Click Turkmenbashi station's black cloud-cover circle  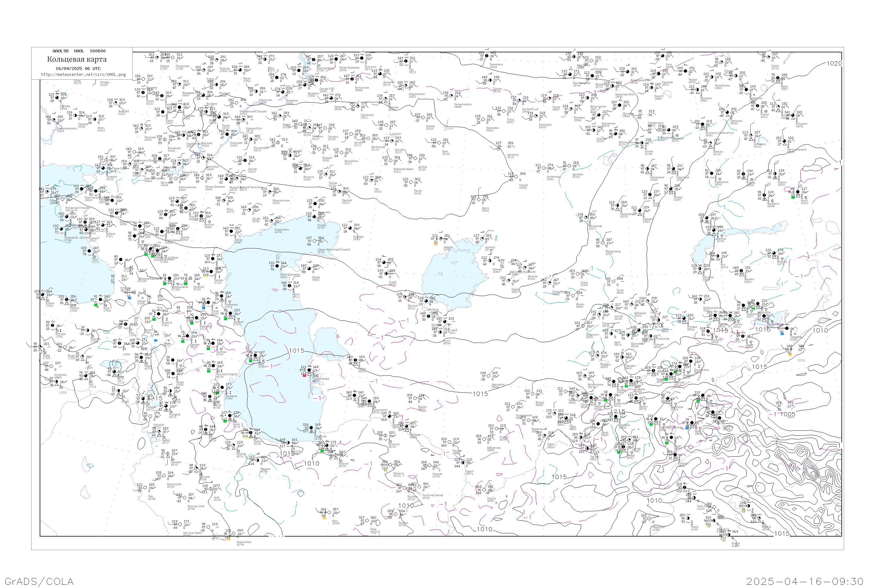tap(309, 370)
